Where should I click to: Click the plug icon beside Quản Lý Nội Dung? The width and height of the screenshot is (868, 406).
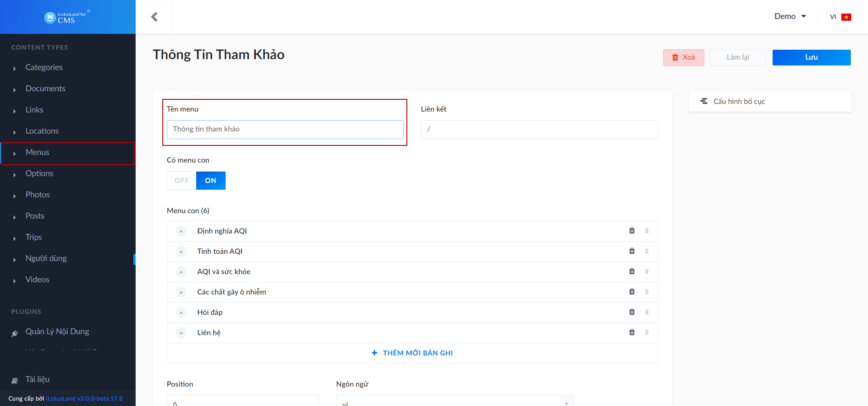point(15,333)
